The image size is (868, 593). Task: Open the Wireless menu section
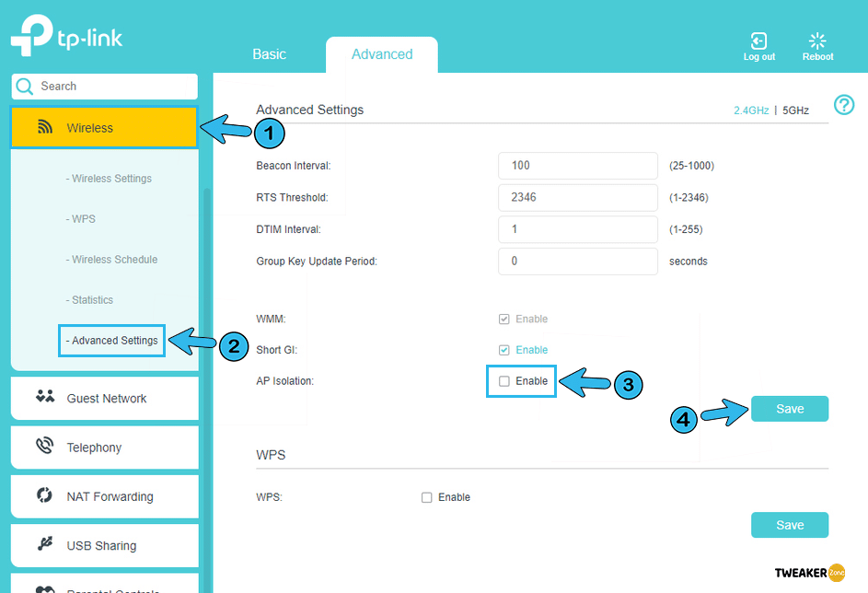pyautogui.click(x=104, y=127)
